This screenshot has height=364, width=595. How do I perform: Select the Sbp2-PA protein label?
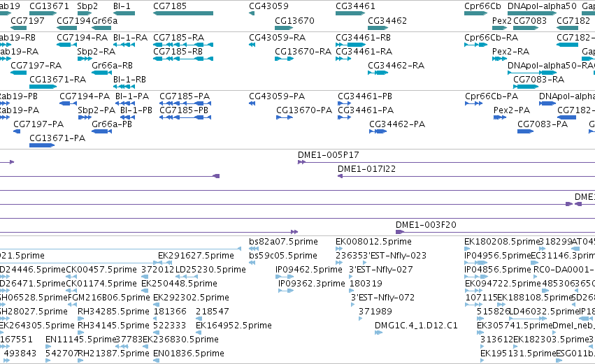click(96, 110)
